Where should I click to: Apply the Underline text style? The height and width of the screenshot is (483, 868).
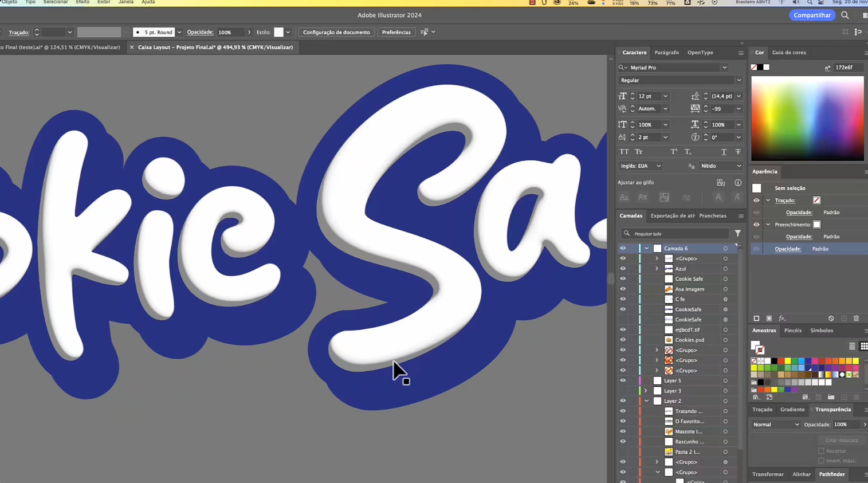(724, 152)
